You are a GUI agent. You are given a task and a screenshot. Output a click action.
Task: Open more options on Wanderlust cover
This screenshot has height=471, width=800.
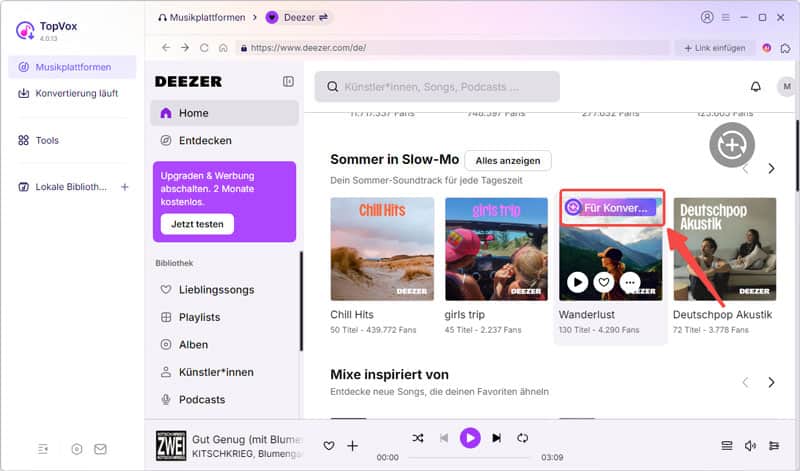click(630, 282)
